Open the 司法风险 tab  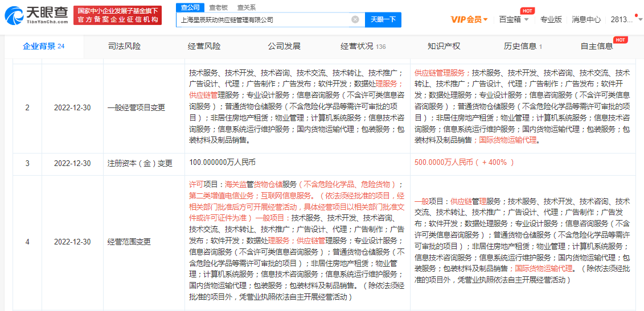[x=124, y=46]
